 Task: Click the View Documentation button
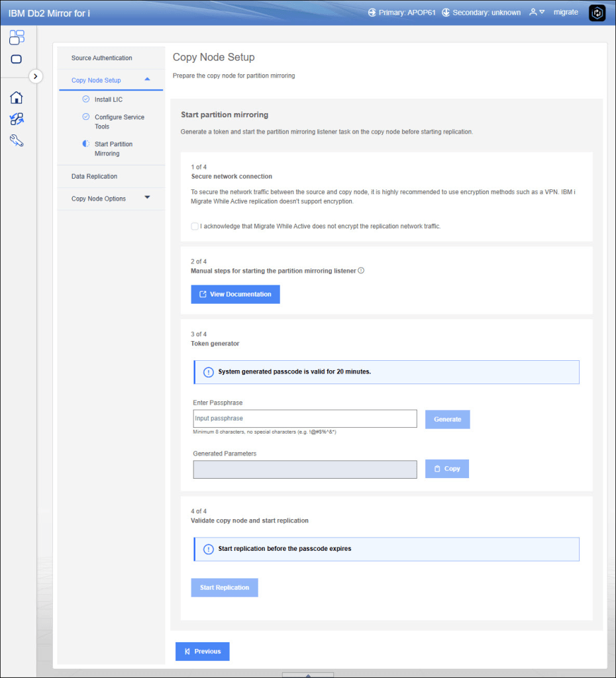[x=235, y=294]
